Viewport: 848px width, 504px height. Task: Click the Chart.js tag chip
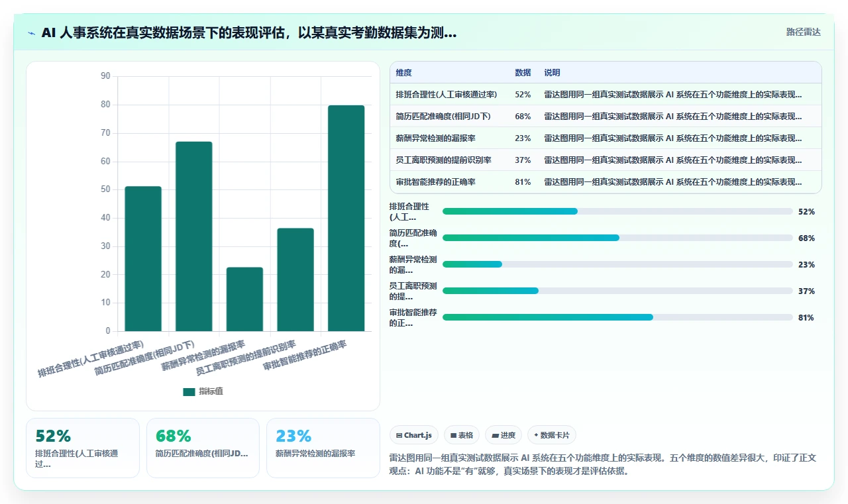(413, 435)
